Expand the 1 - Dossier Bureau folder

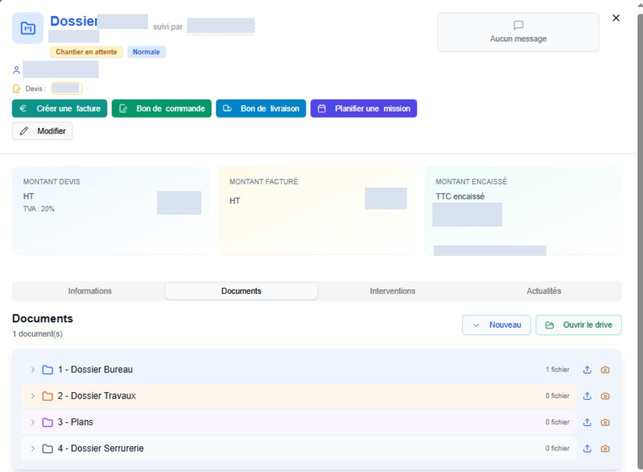32,369
